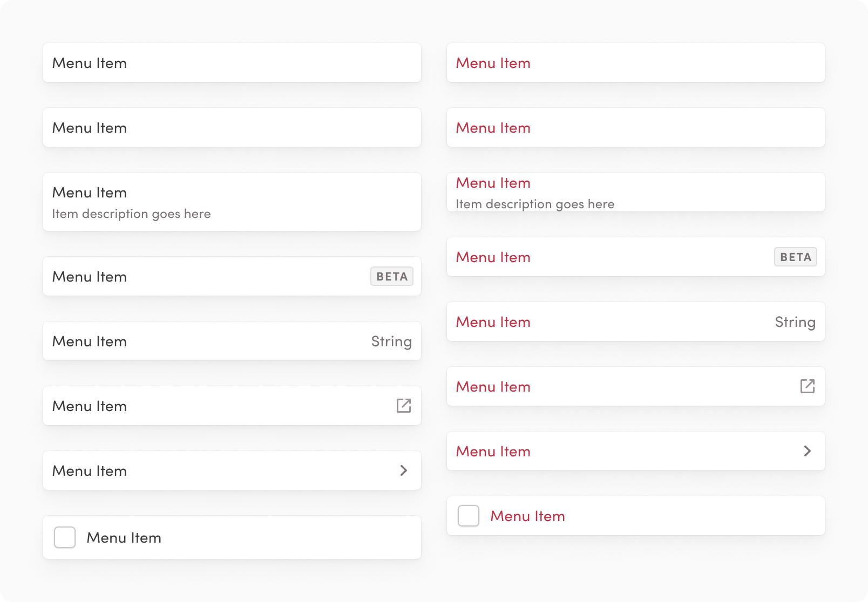Click the description text under the black Menu Item
The height and width of the screenshot is (602, 868).
pyautogui.click(x=132, y=214)
